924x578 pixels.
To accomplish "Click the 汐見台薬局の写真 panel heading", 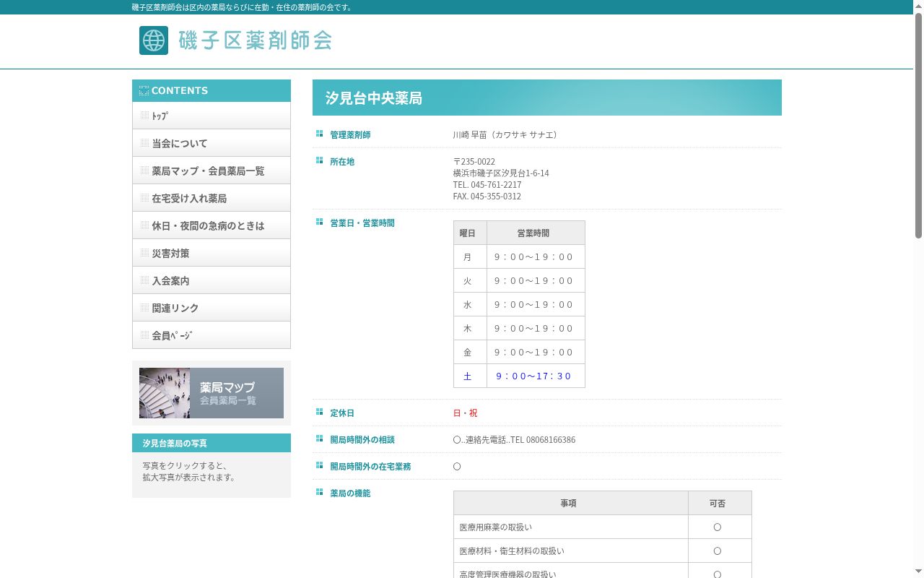I will click(x=212, y=443).
